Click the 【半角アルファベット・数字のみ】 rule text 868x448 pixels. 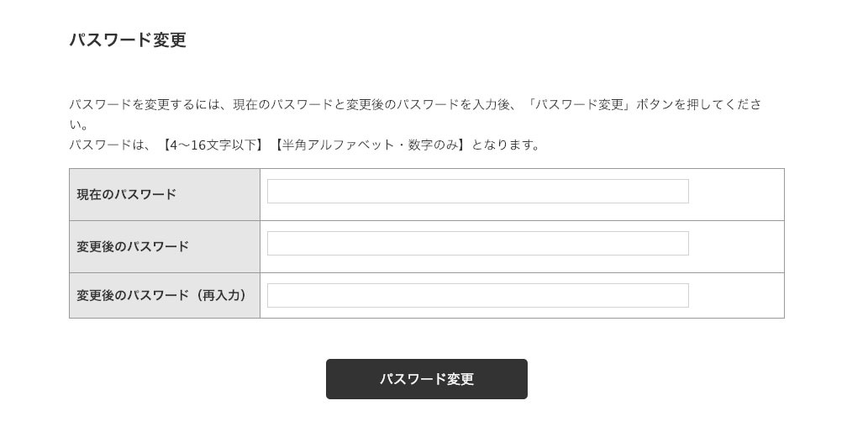pyautogui.click(x=368, y=145)
